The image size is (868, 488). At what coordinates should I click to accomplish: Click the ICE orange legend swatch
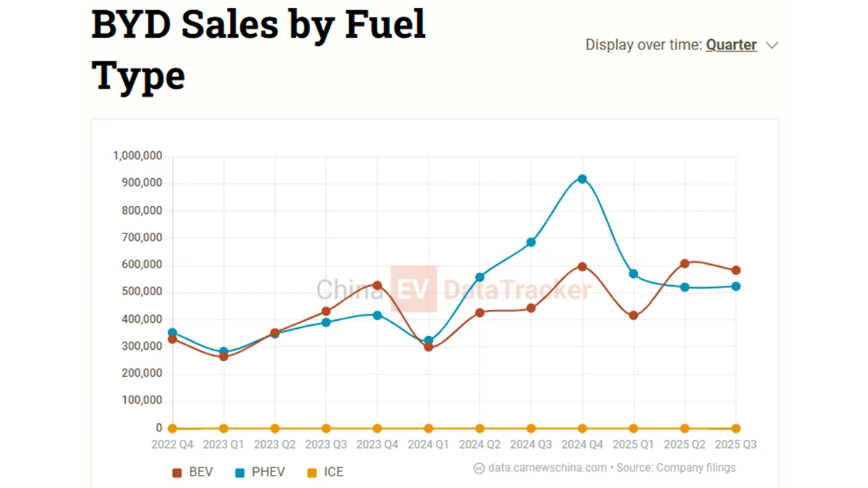(x=312, y=473)
